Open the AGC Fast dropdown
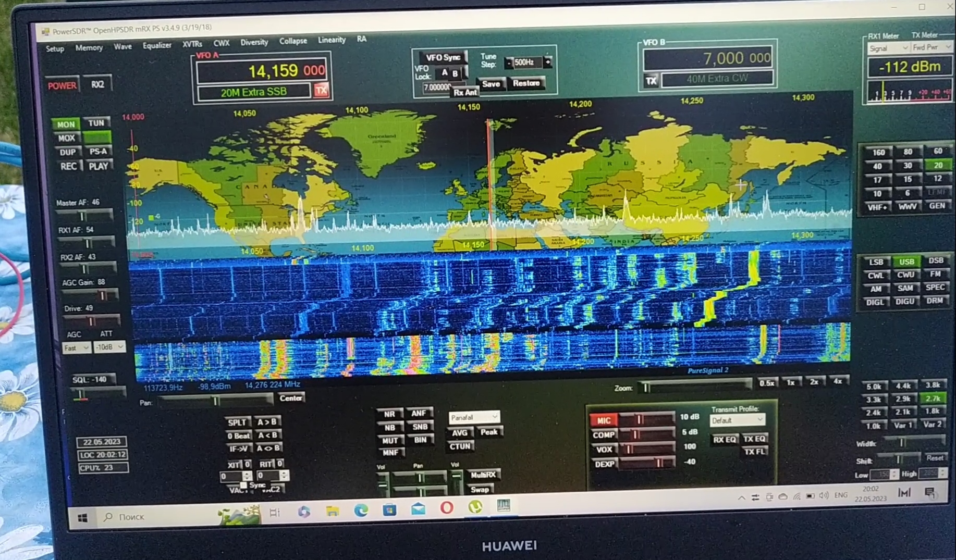Screen dimensions: 956x560 [x=76, y=347]
